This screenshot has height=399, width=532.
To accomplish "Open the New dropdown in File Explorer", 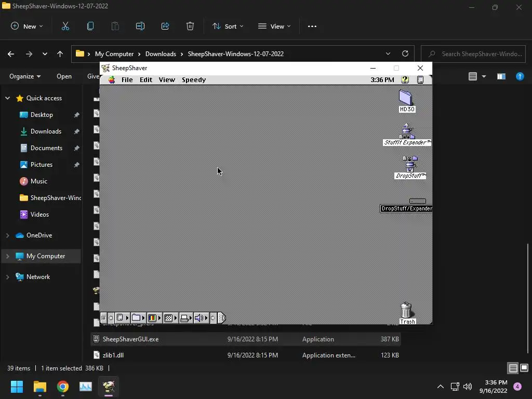I will click(x=27, y=26).
